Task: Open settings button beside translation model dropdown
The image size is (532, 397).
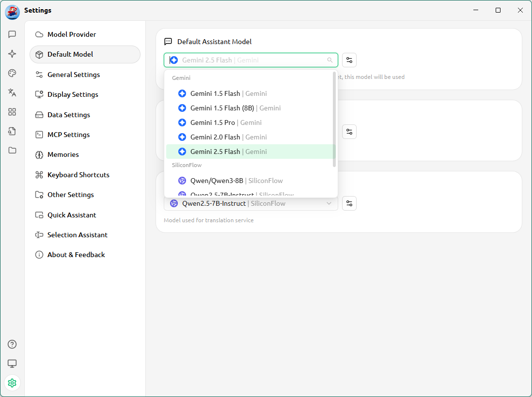Action: pos(349,203)
